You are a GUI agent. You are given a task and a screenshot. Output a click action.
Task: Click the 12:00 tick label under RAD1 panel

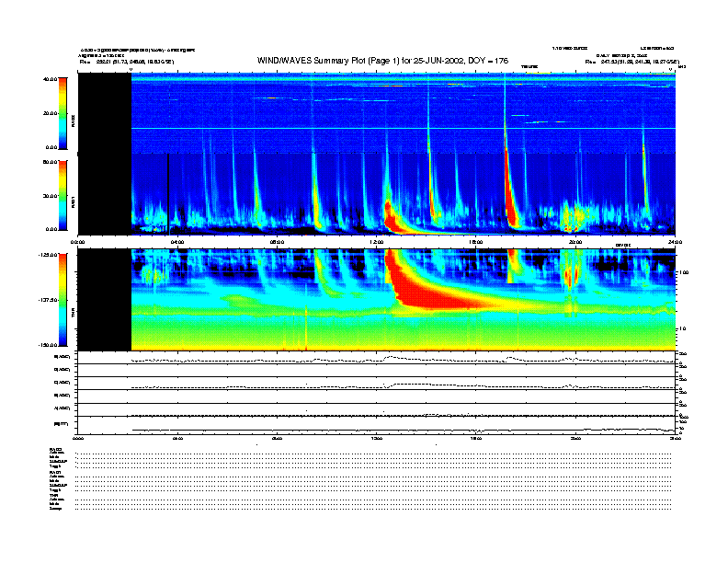point(377,242)
